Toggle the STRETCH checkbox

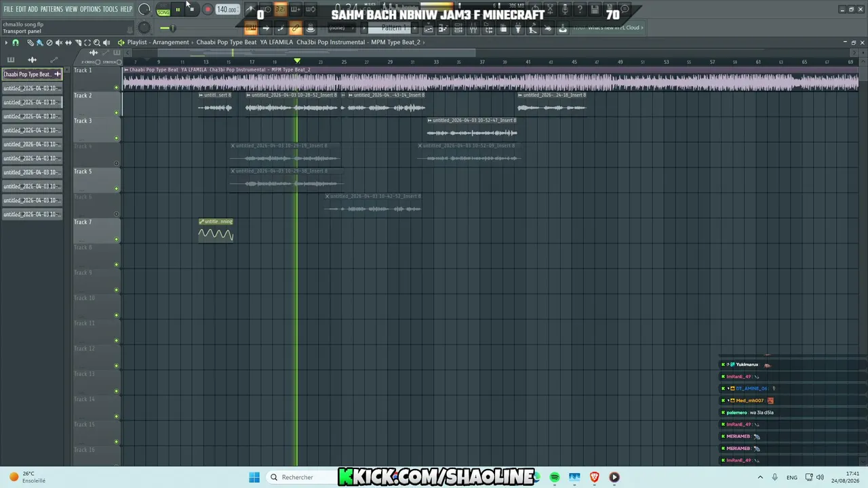point(119,62)
